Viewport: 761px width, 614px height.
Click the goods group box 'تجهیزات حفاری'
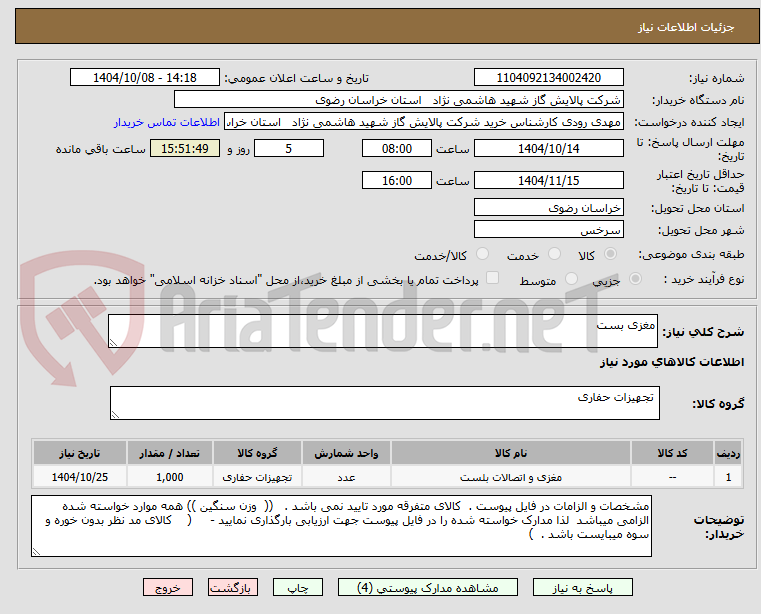tap(384, 403)
